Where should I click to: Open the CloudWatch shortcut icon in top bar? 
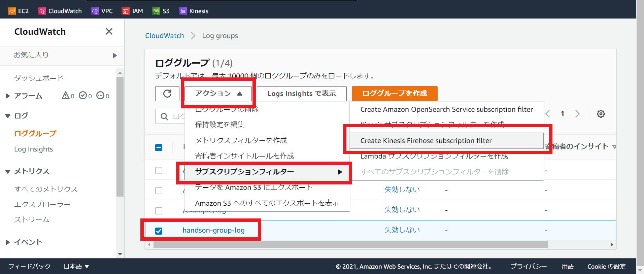[42, 11]
